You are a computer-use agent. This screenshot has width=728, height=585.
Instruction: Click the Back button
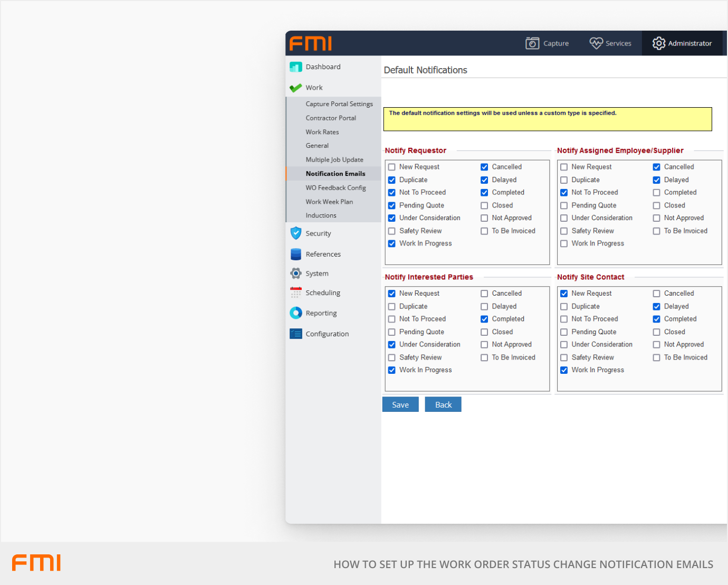tap(443, 404)
